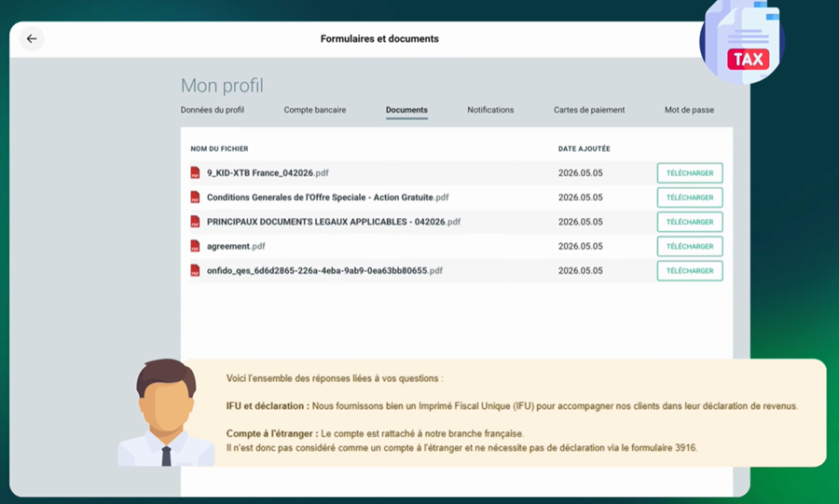Click the advisor avatar illustration
Screen dimensions: 839x504
(x=167, y=413)
